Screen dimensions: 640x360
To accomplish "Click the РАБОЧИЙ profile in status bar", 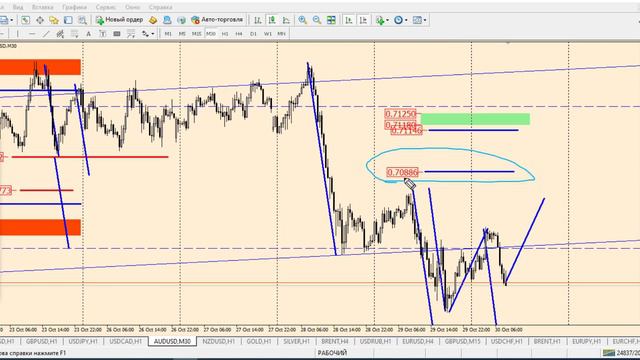I will coord(332,353).
